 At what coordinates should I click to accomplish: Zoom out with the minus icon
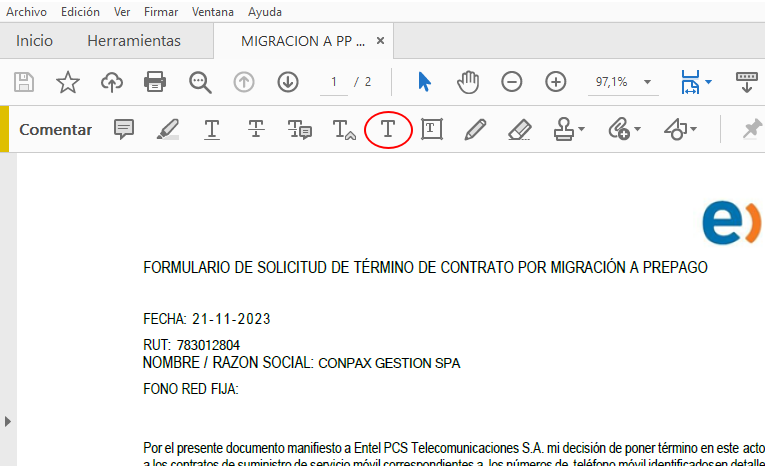512,82
